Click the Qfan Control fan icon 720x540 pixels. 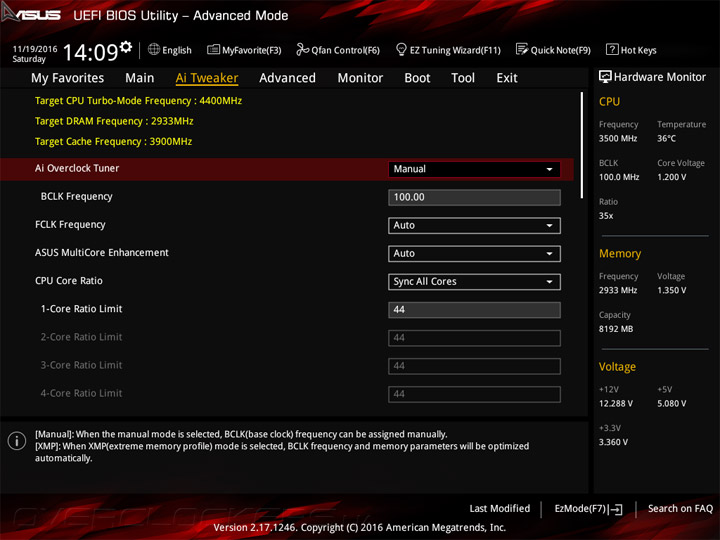[x=302, y=49]
